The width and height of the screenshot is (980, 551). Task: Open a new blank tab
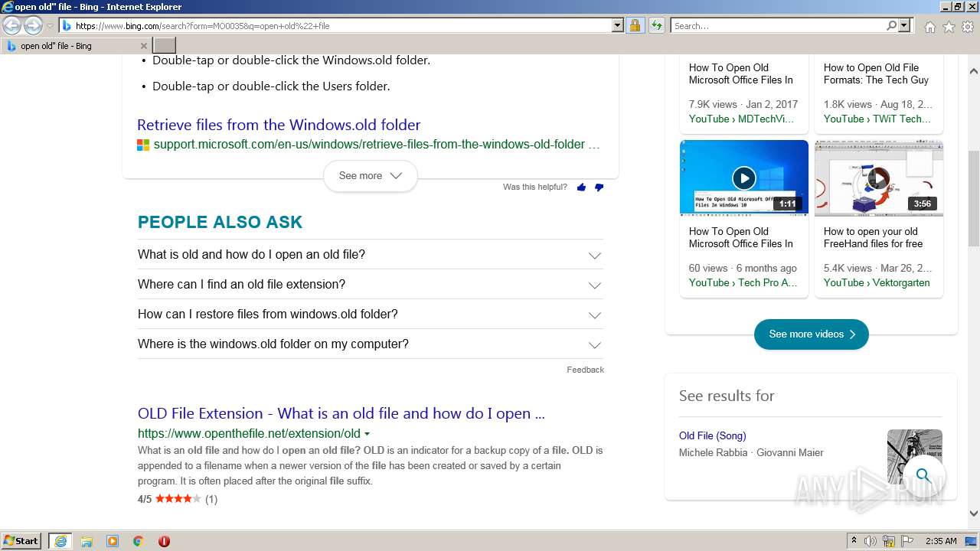click(165, 46)
